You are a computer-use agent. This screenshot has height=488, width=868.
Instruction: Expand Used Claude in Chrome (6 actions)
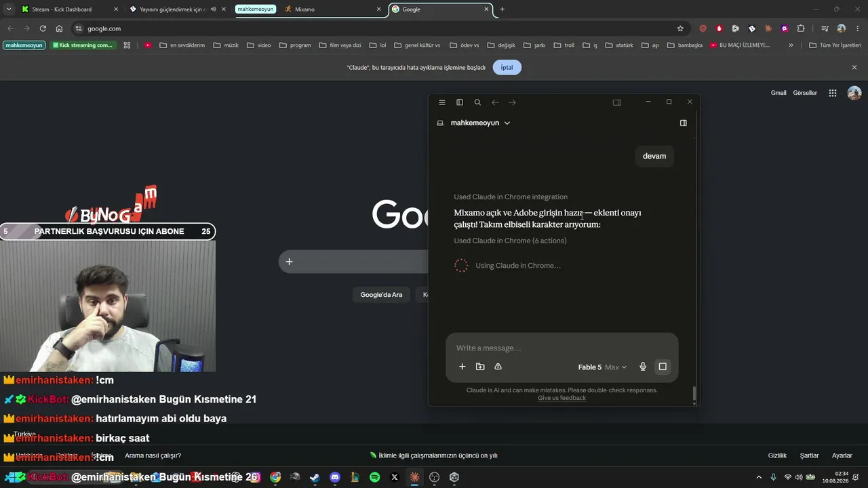510,241
